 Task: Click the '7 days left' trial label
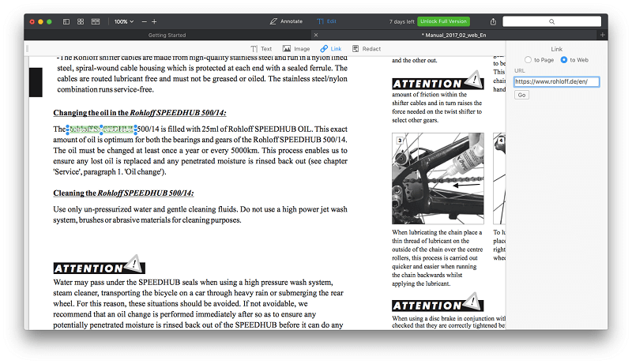click(x=401, y=22)
